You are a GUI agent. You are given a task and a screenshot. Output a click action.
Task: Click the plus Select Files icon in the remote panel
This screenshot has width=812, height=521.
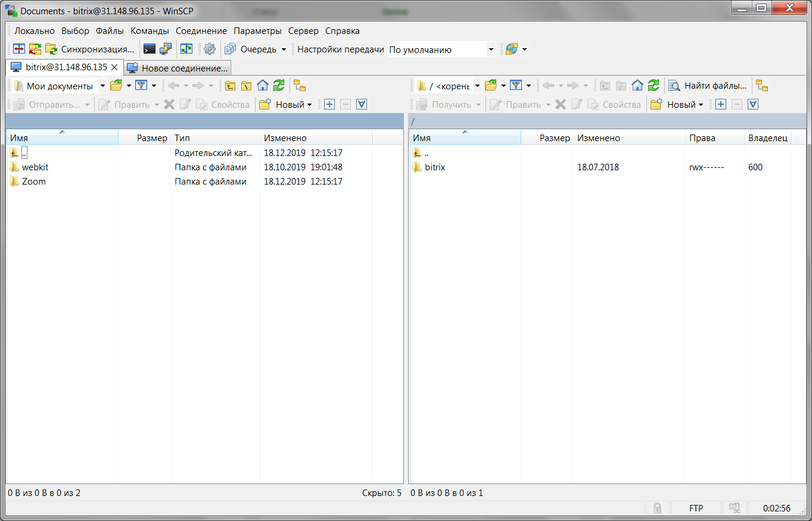coord(721,104)
